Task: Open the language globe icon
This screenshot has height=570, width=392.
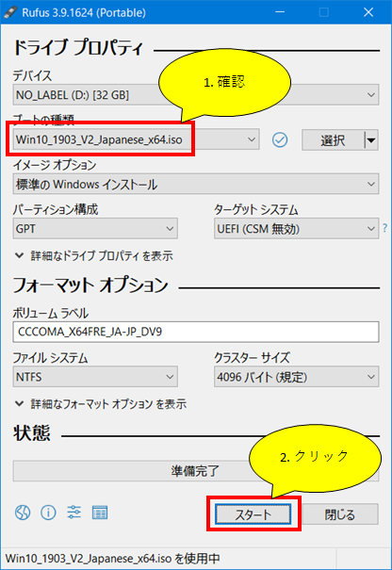Action: point(23,513)
